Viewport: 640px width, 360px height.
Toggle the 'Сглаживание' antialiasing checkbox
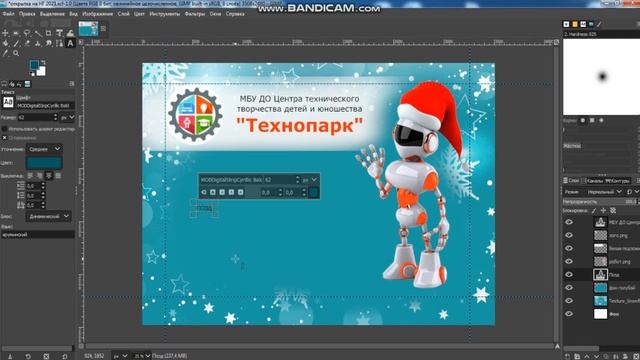4,138
